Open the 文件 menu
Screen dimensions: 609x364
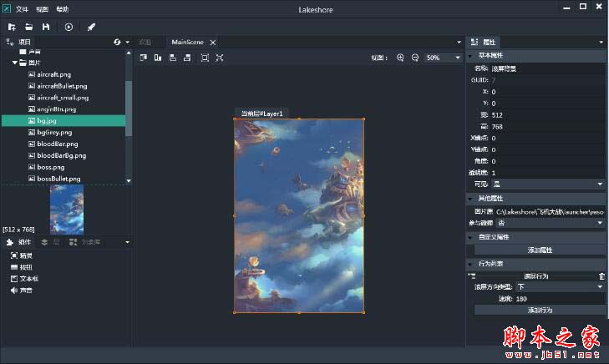pos(23,9)
